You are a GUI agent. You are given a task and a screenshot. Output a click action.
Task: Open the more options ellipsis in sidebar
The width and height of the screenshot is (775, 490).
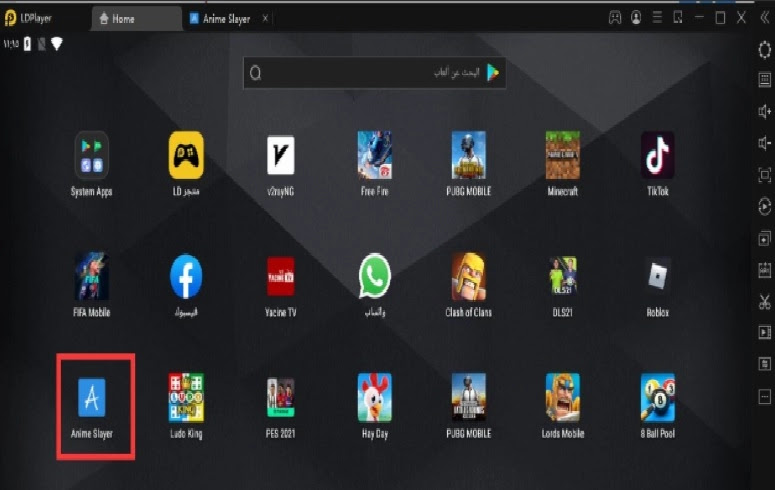[765, 397]
